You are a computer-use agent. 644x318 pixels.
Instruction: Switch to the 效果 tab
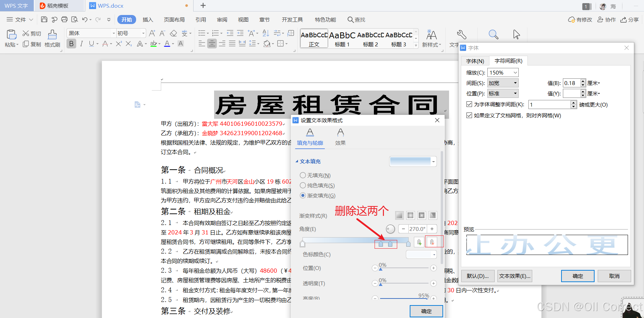pyautogui.click(x=340, y=137)
